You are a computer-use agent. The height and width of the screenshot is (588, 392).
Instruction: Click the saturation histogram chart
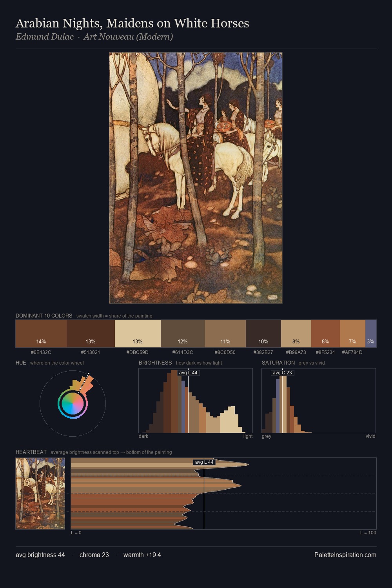pyautogui.click(x=319, y=401)
